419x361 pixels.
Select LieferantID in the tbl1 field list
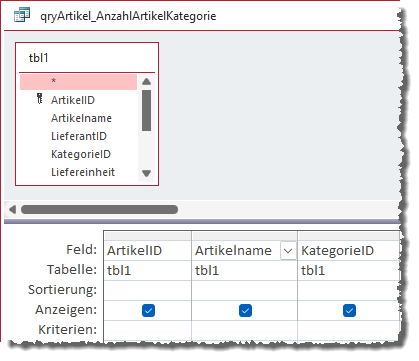[79, 136]
